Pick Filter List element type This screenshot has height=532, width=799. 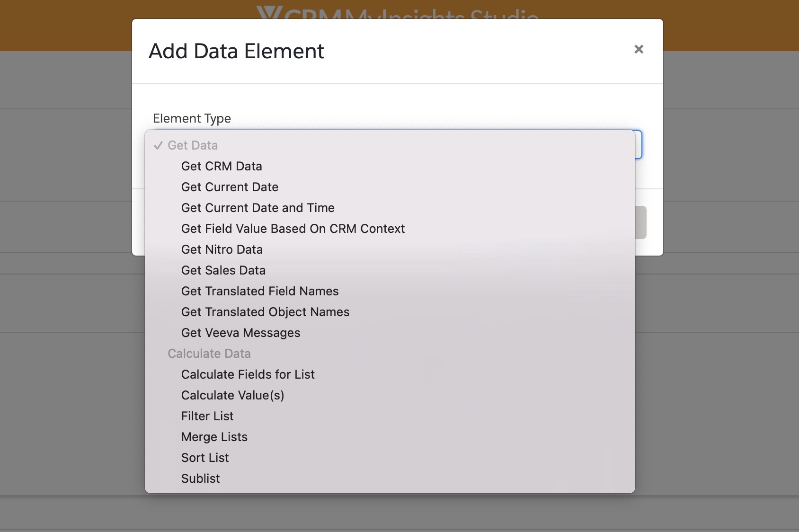(207, 416)
